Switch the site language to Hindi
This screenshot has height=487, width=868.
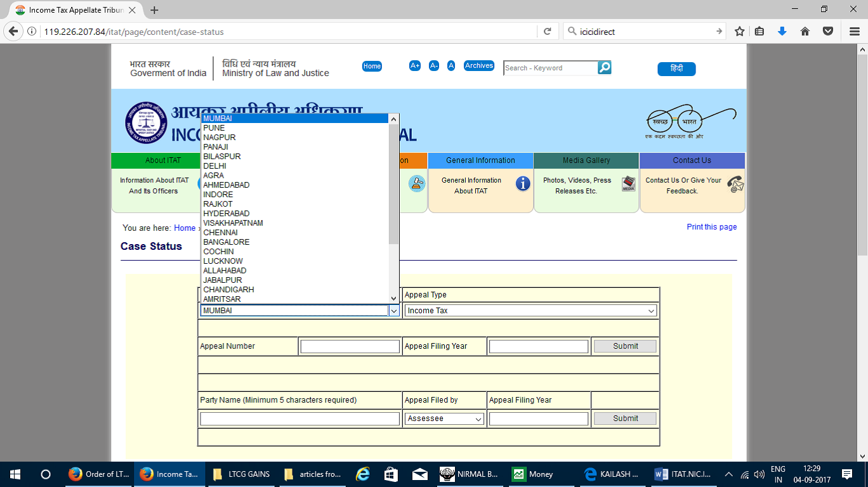pos(676,69)
